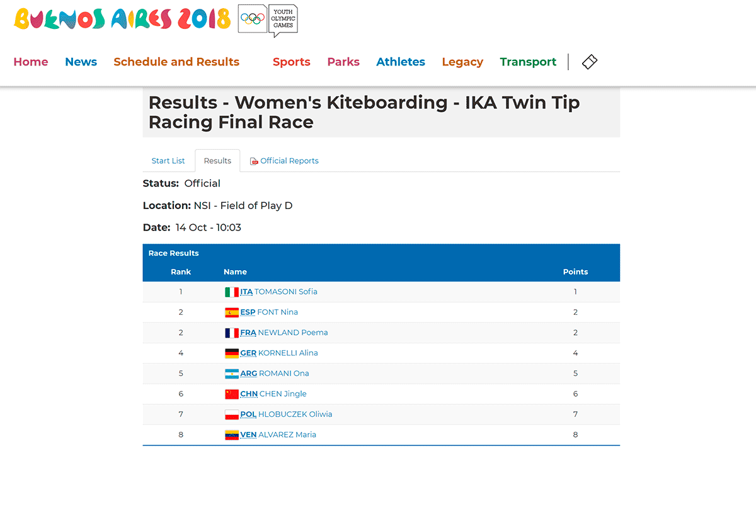Viewport: 756px width, 532px height.
Task: Open the Official Reports tab
Action: 284,161
